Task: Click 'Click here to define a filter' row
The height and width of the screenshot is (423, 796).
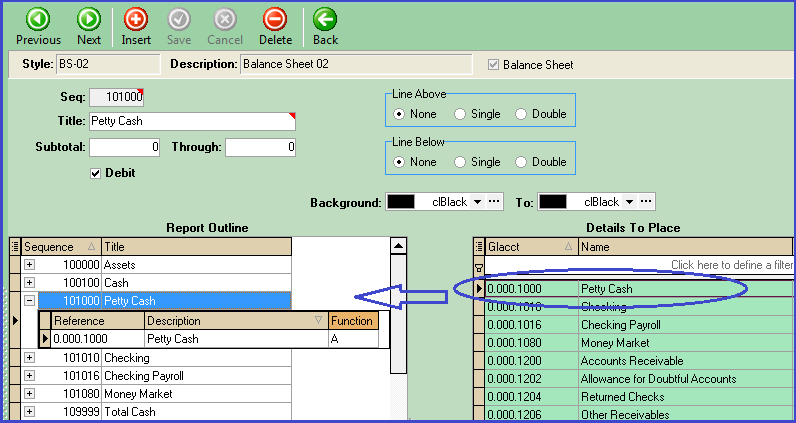Action: click(x=639, y=265)
